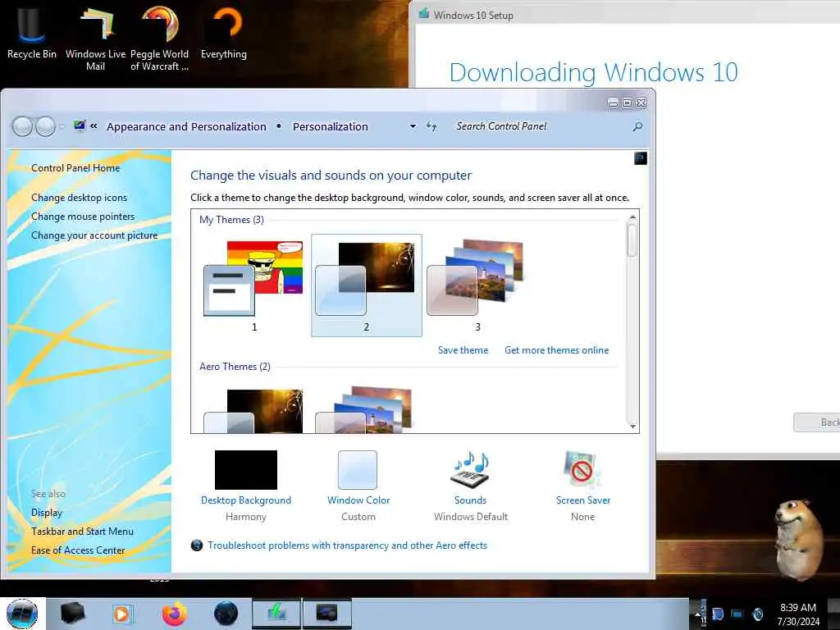Show hidden tray icons arrow
Image resolution: width=840 pixels, height=630 pixels.
click(697, 614)
